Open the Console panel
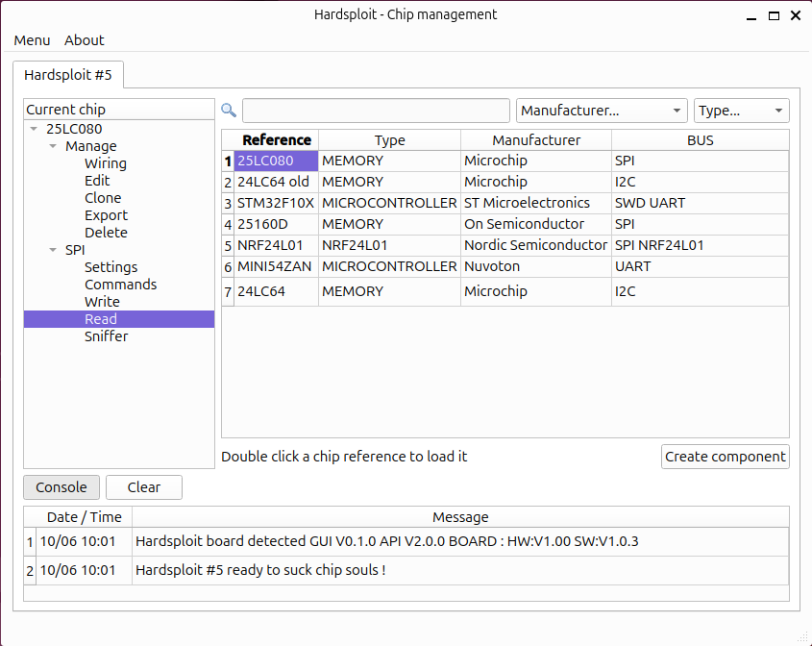This screenshot has width=812, height=646. tap(61, 487)
